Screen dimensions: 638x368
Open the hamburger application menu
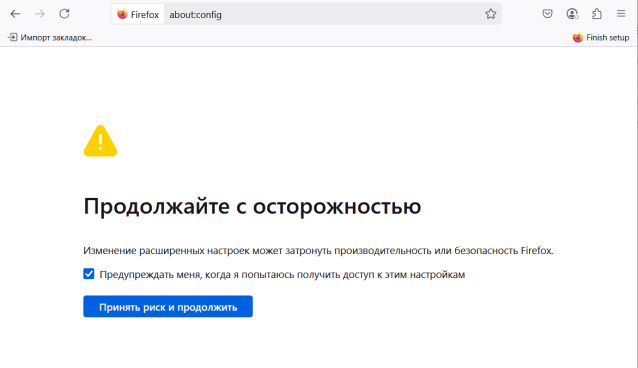click(621, 14)
